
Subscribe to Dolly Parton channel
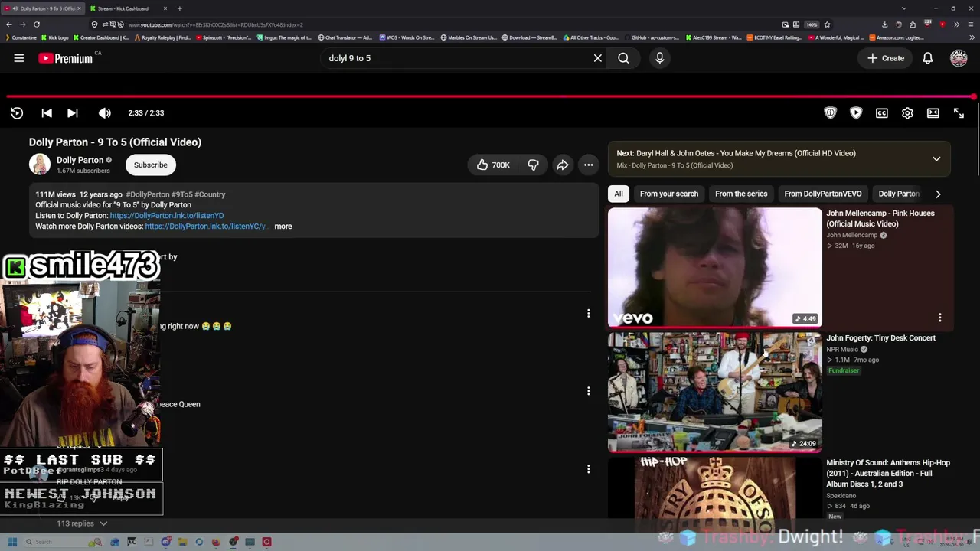(150, 165)
